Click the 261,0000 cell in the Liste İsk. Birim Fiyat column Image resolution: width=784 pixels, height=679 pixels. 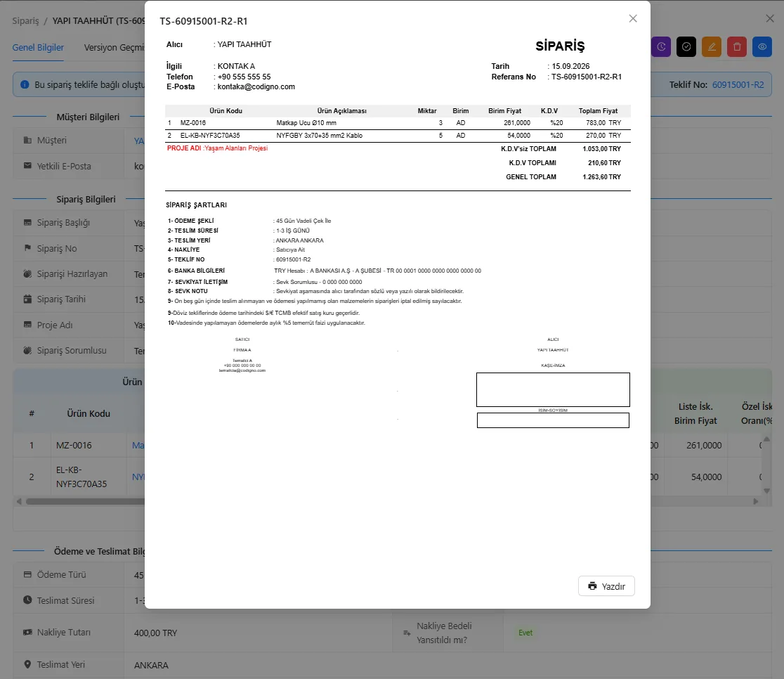(704, 445)
